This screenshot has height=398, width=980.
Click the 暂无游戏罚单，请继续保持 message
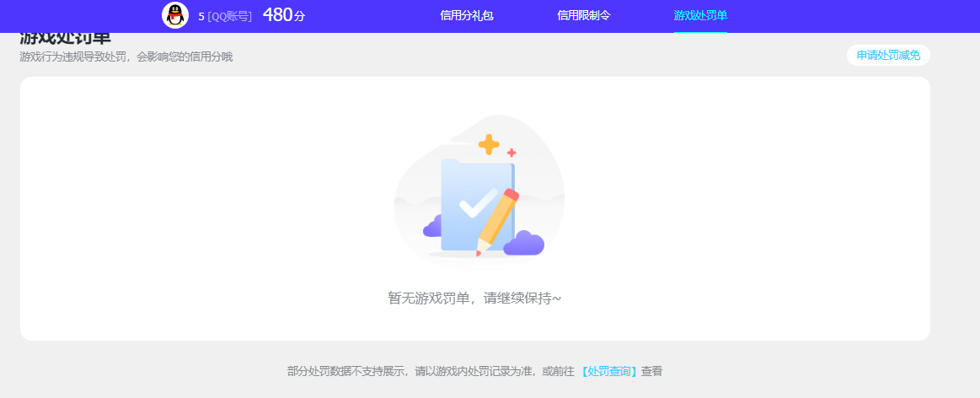click(x=474, y=298)
